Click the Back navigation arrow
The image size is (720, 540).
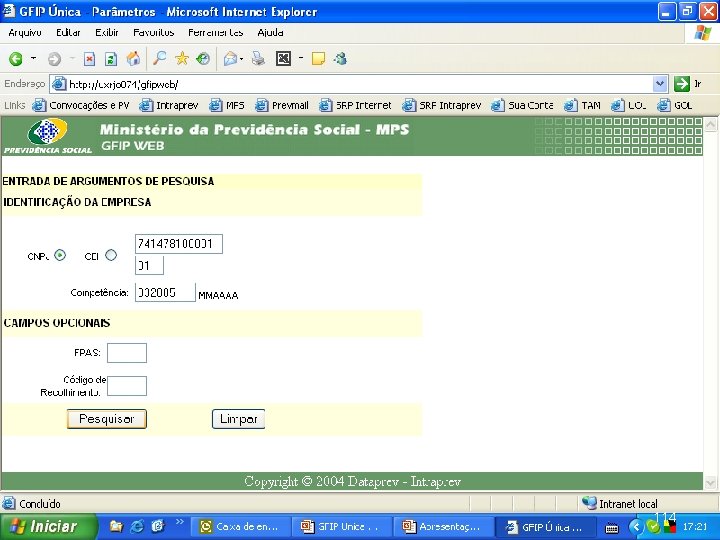tap(16, 59)
